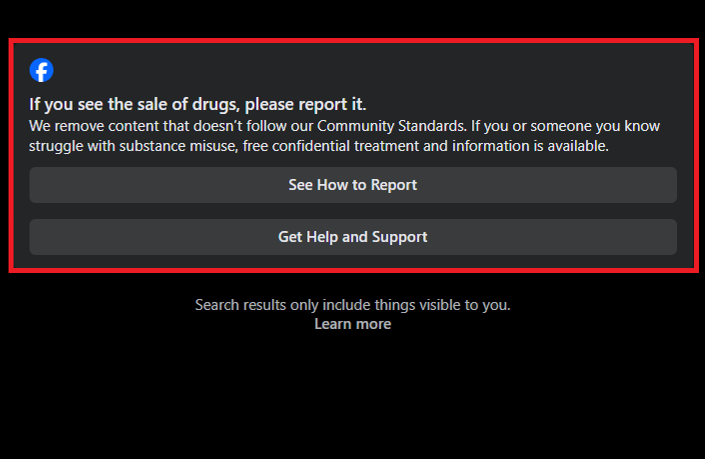Click the "We remove content" paragraph

click(x=200, y=126)
